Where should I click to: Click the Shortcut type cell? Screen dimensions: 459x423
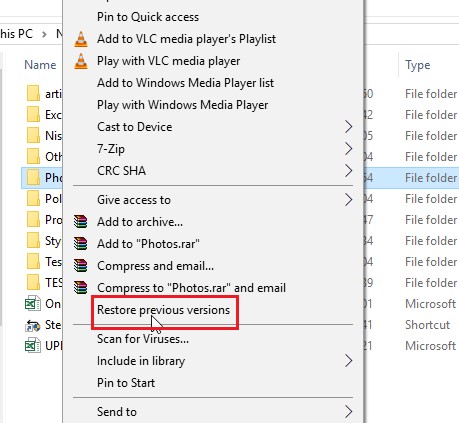(427, 325)
